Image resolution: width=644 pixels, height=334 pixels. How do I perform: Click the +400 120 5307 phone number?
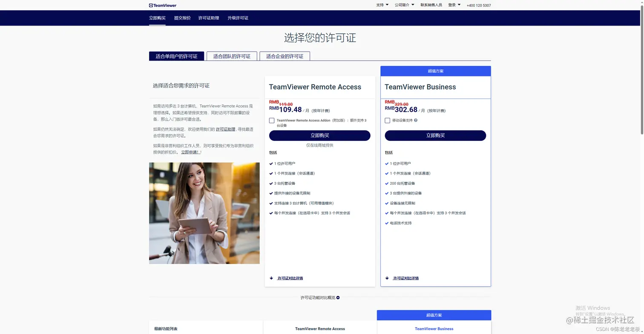pos(479,6)
